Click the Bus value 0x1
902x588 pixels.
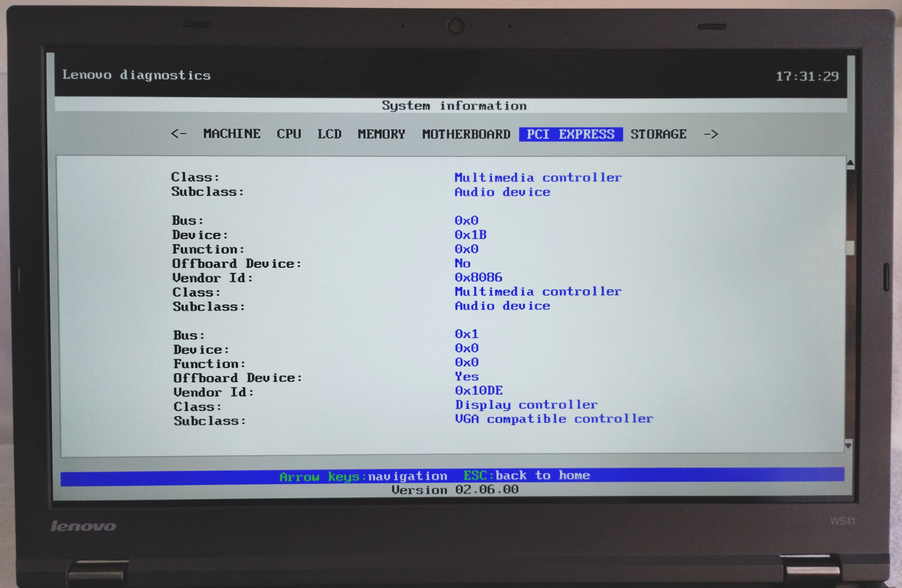coord(467,334)
